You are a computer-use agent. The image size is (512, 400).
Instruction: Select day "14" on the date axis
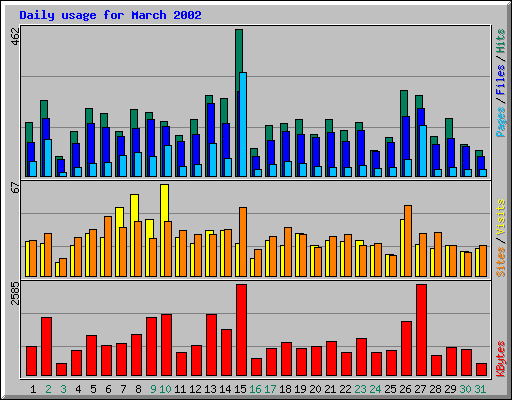225,389
